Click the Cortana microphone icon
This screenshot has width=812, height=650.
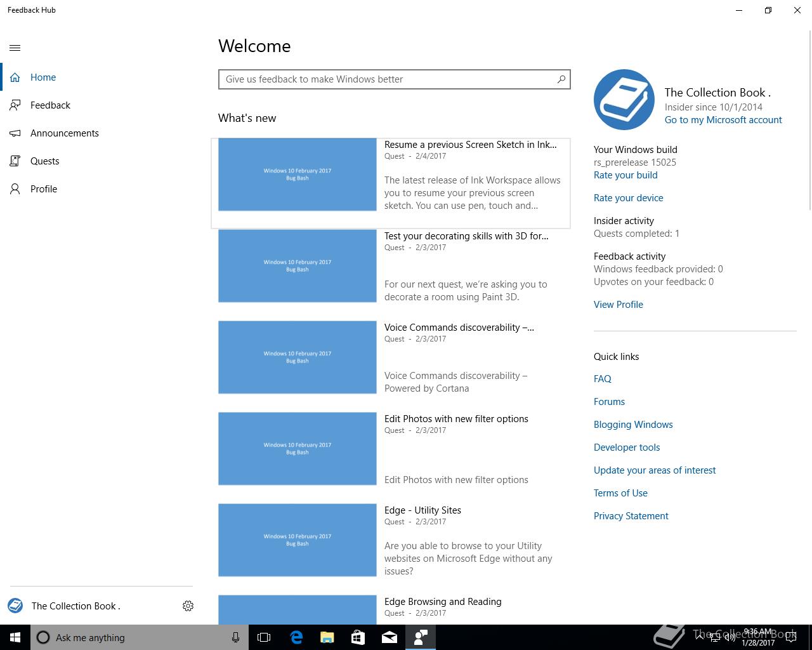pos(235,637)
